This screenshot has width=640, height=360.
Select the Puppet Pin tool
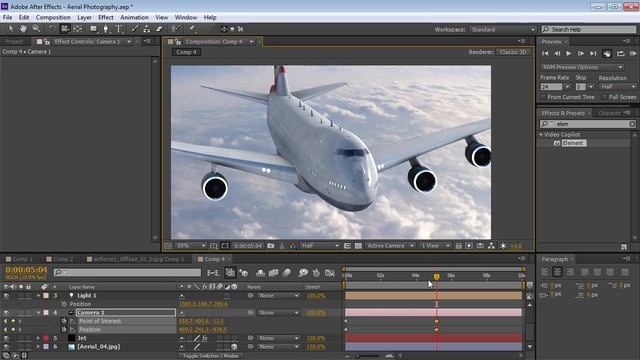tap(191, 29)
